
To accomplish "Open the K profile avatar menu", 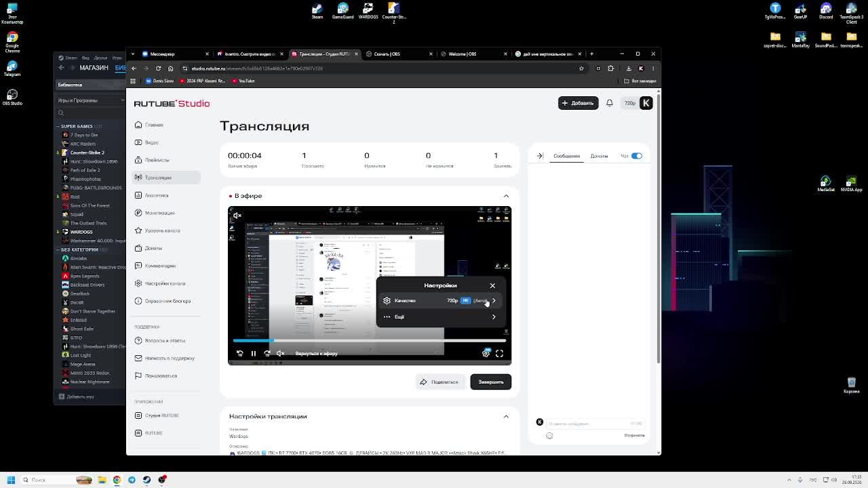I will point(646,103).
